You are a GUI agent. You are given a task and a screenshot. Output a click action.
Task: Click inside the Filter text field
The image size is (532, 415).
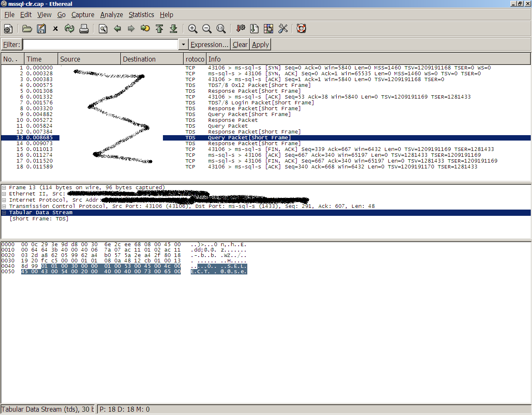pyautogui.click(x=100, y=44)
